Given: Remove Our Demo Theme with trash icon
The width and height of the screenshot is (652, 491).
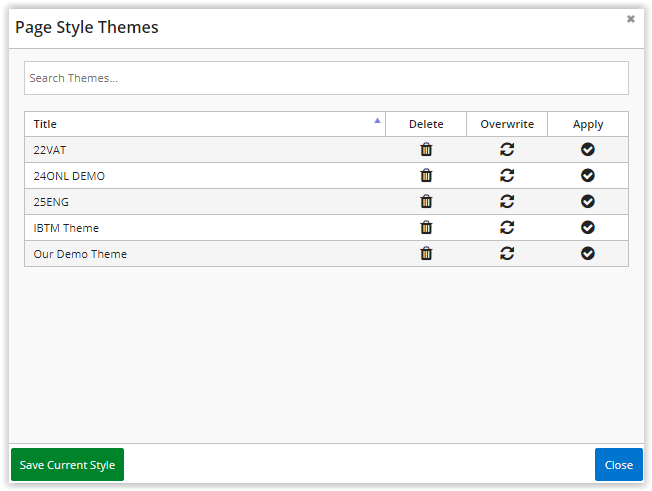Looking at the screenshot, I should (x=426, y=253).
